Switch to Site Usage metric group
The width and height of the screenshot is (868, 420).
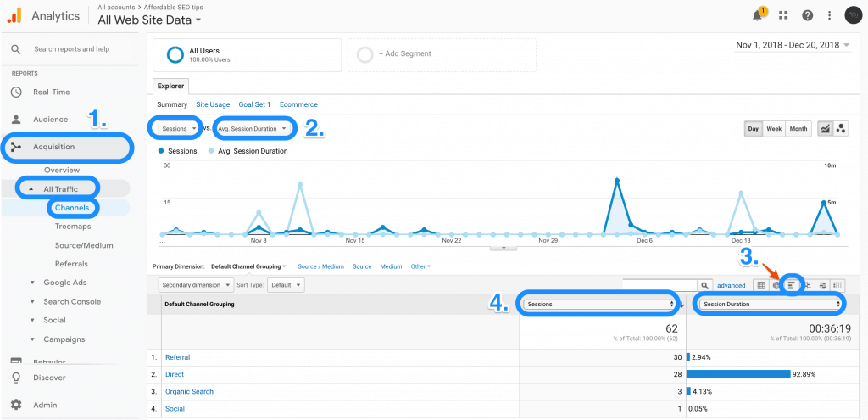(213, 104)
